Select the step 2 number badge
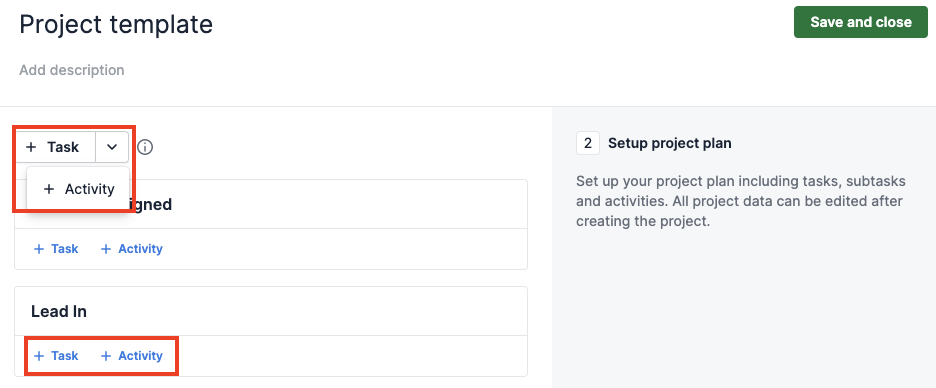The height and width of the screenshot is (388, 936). [x=588, y=143]
